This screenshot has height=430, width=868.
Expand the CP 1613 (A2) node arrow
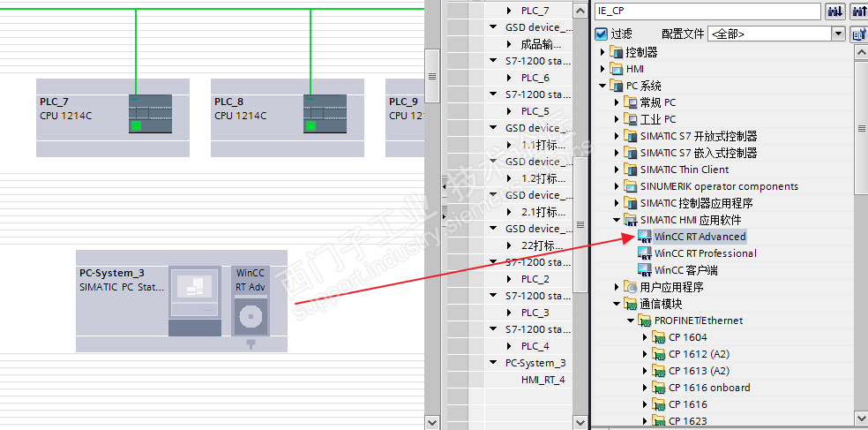(x=645, y=371)
